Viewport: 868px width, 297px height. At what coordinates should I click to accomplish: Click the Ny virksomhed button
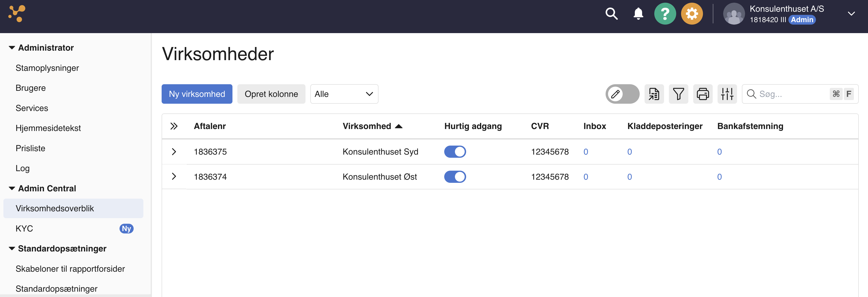point(197,94)
